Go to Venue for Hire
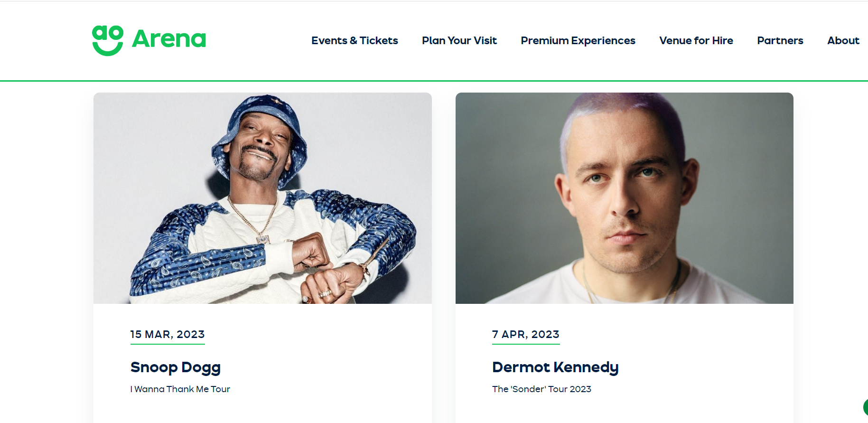The height and width of the screenshot is (423, 868). pyautogui.click(x=696, y=41)
